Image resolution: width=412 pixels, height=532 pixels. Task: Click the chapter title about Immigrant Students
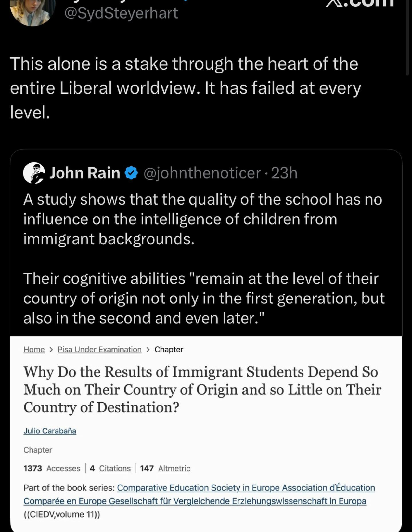[202, 390]
